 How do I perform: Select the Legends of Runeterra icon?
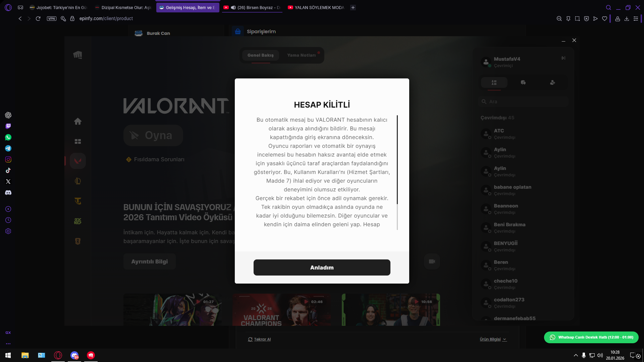tap(77, 241)
